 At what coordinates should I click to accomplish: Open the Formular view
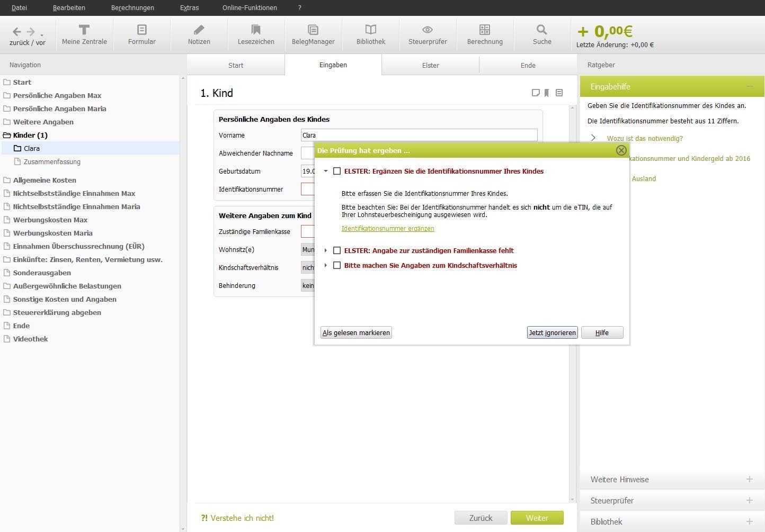tap(142, 34)
